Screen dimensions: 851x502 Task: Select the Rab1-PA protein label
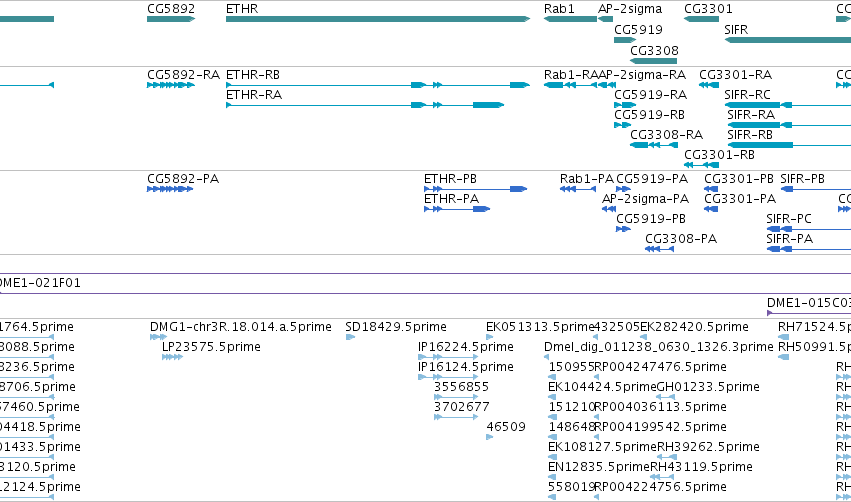click(587, 179)
